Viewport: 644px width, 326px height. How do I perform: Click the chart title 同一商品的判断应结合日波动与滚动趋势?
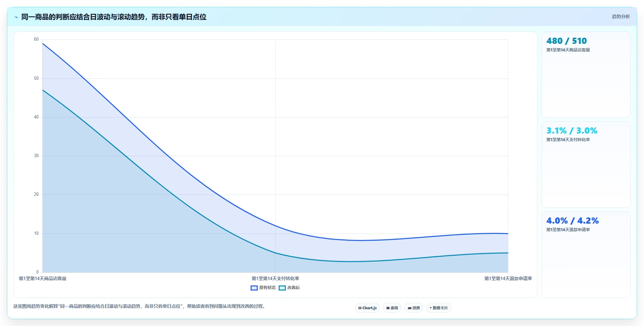114,17
